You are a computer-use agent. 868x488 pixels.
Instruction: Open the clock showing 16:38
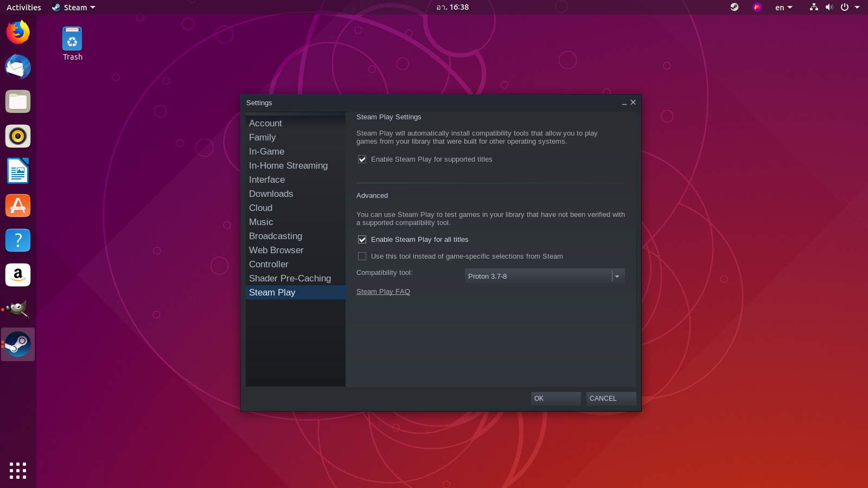(452, 7)
